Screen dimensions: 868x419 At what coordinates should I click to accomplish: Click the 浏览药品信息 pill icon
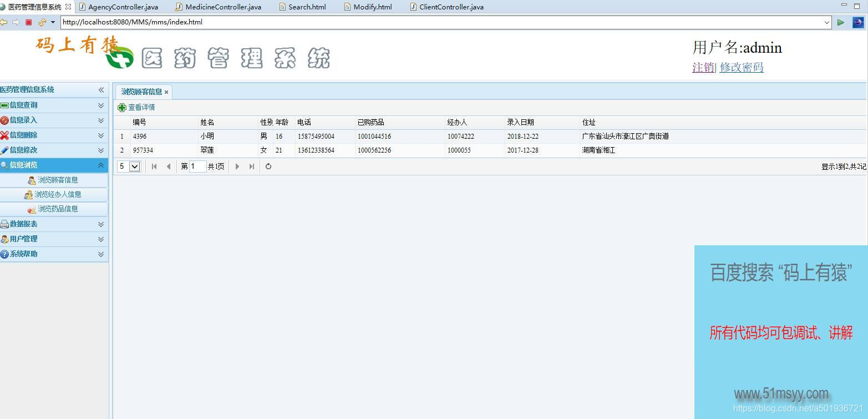(32, 209)
